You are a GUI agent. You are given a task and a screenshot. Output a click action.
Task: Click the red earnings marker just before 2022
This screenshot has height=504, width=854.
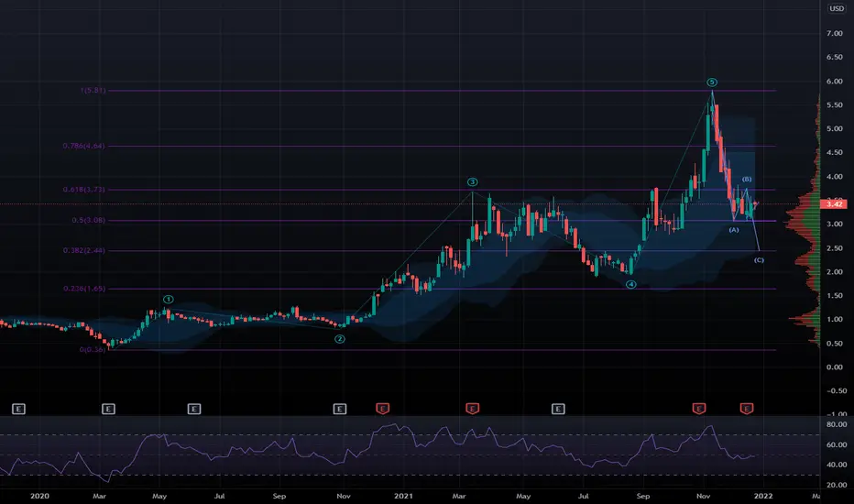[747, 409]
